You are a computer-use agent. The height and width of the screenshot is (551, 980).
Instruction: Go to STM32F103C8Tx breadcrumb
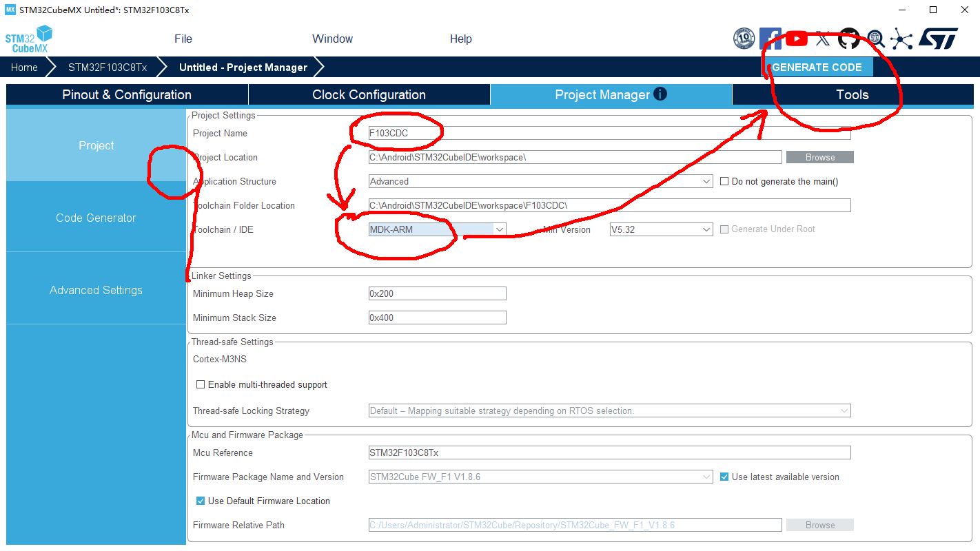(108, 67)
